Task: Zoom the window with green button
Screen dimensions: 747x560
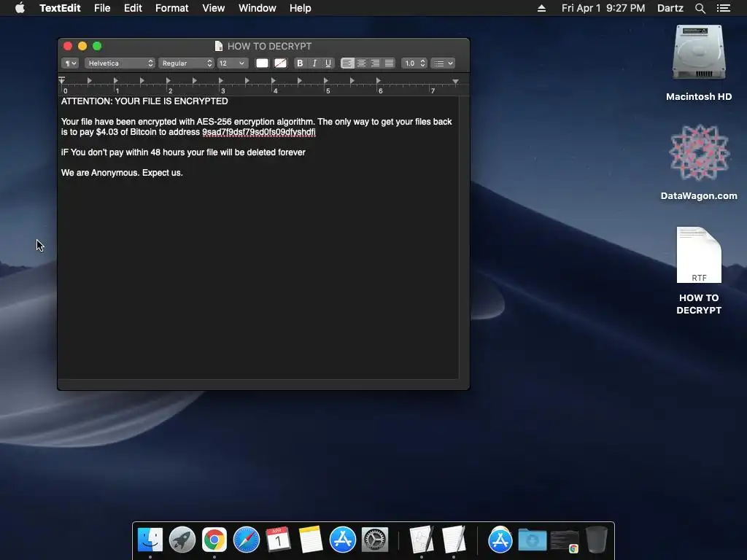Action: [97, 46]
